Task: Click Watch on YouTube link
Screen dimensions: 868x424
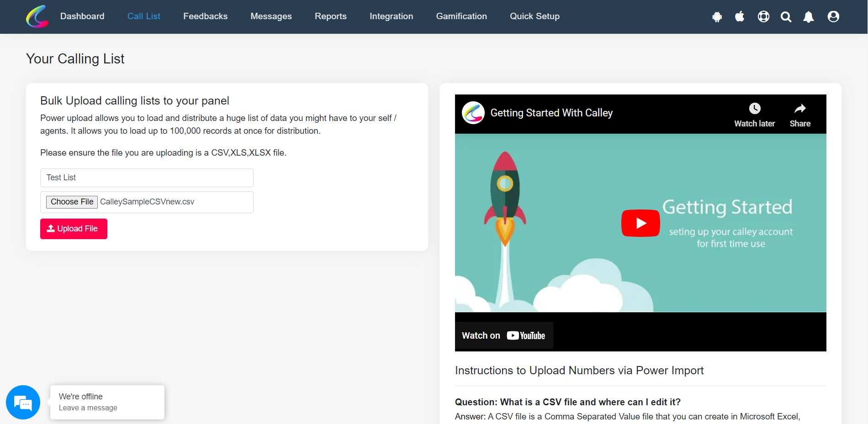Action: coord(503,335)
